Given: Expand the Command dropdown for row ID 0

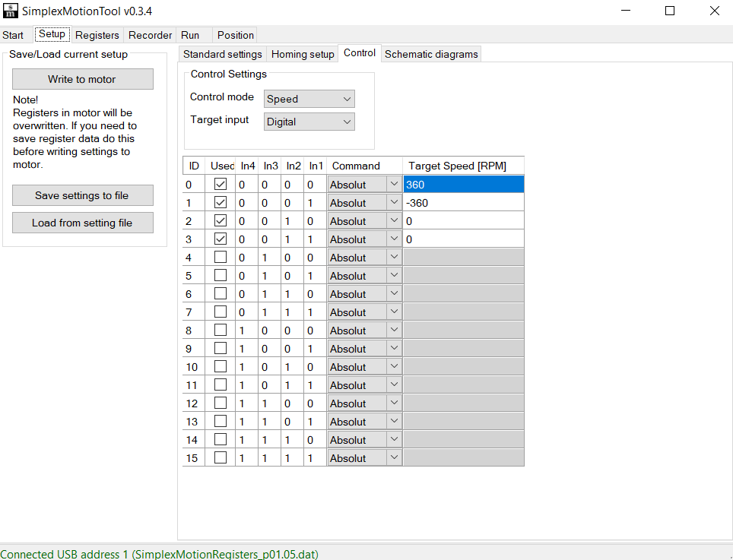Looking at the screenshot, I should point(394,183).
